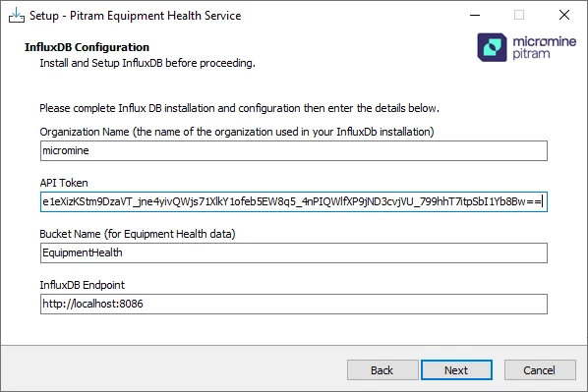Close the Setup dialog with the X
The image size is (588, 392).
pyautogui.click(x=564, y=15)
